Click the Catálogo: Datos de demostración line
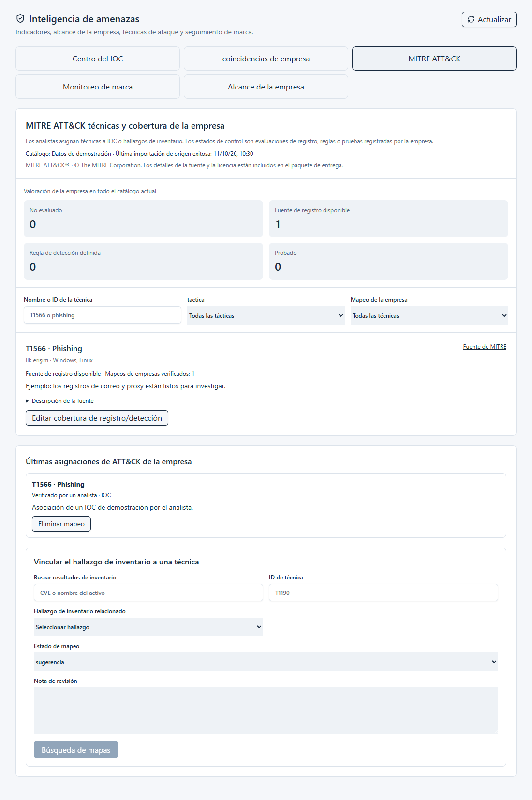 (139, 154)
